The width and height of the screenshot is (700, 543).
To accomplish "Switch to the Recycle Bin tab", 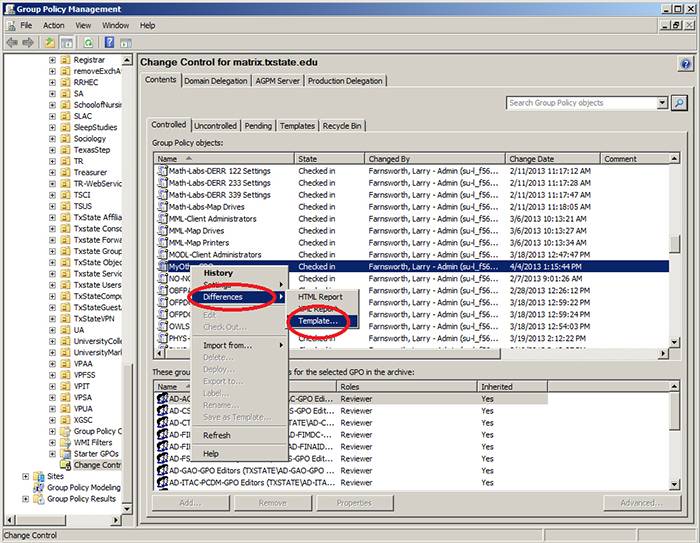I will click(342, 126).
